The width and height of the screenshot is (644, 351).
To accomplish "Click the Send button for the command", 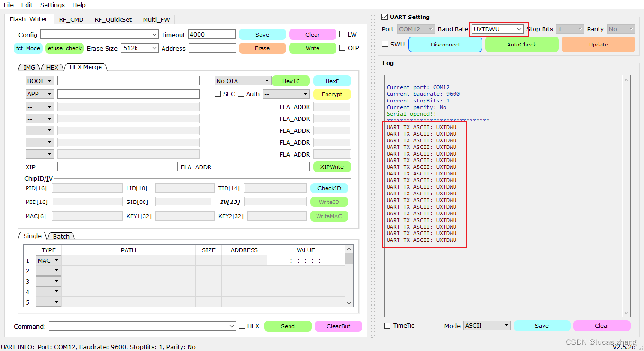I will point(288,326).
